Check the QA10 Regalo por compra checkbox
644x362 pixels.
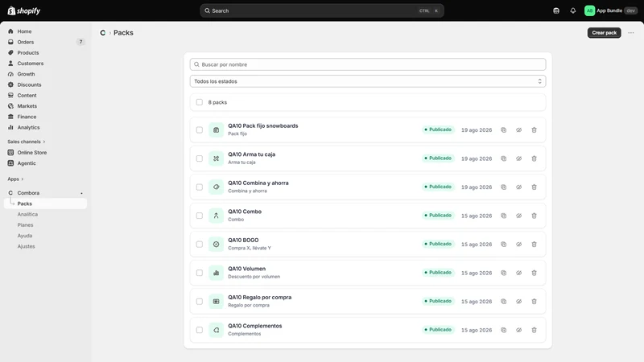click(199, 301)
